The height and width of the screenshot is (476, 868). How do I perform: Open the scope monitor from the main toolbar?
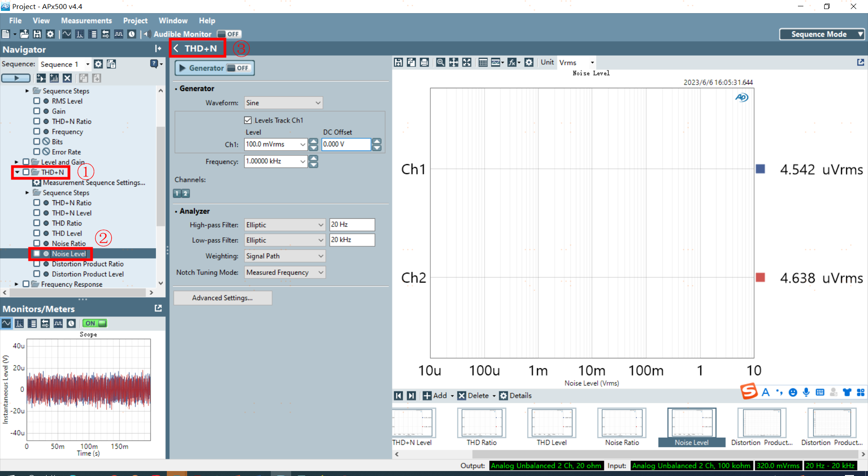[x=67, y=34]
